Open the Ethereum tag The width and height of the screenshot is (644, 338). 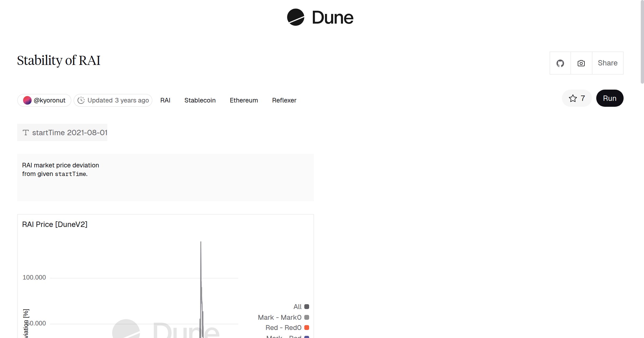click(x=244, y=100)
